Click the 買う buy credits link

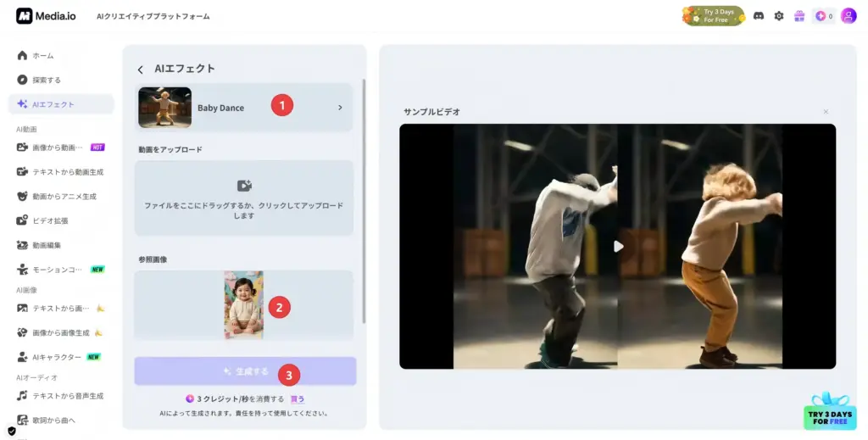coord(298,398)
